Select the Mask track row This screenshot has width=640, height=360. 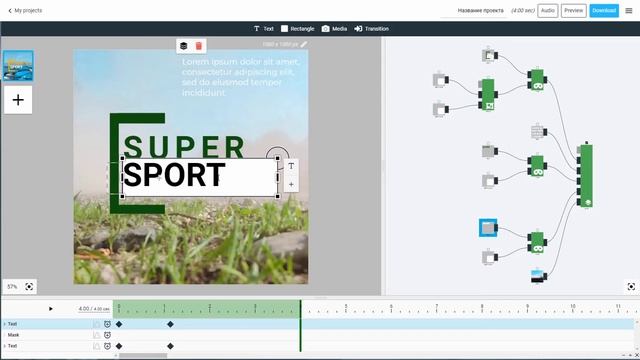tap(57, 335)
